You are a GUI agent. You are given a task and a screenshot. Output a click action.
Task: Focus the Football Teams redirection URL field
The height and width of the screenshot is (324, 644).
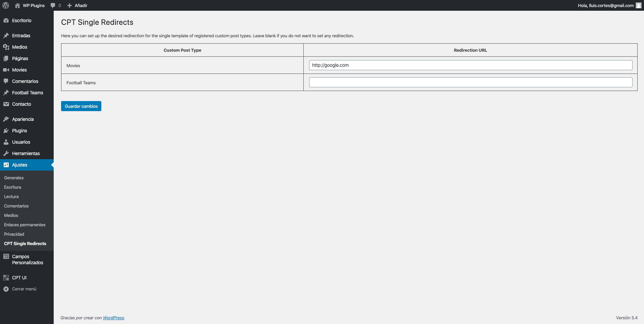click(x=470, y=82)
